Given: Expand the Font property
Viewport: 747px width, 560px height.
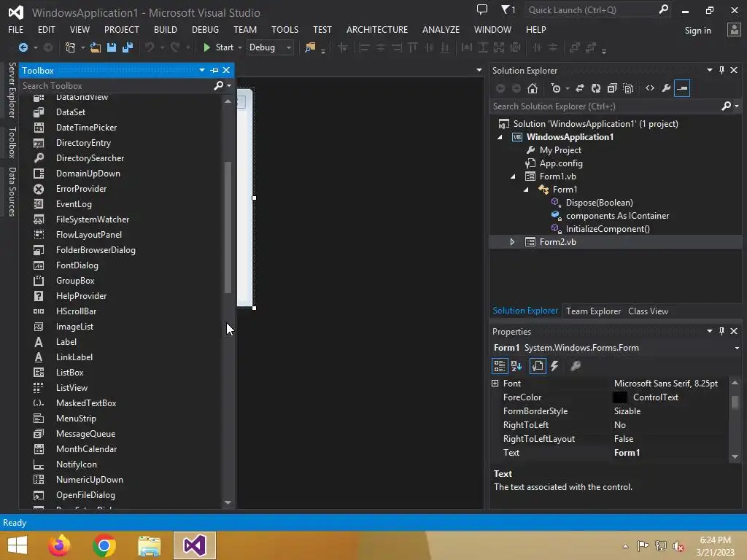Looking at the screenshot, I should (495, 384).
